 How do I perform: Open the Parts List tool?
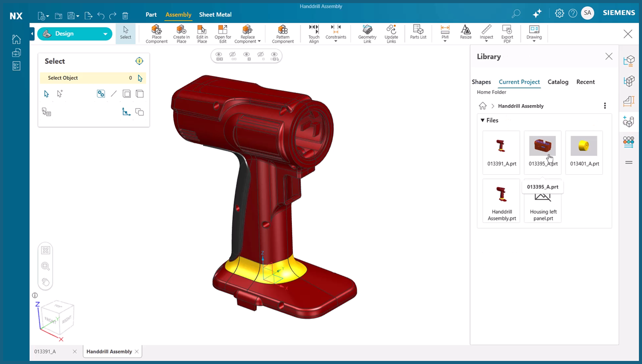click(418, 33)
